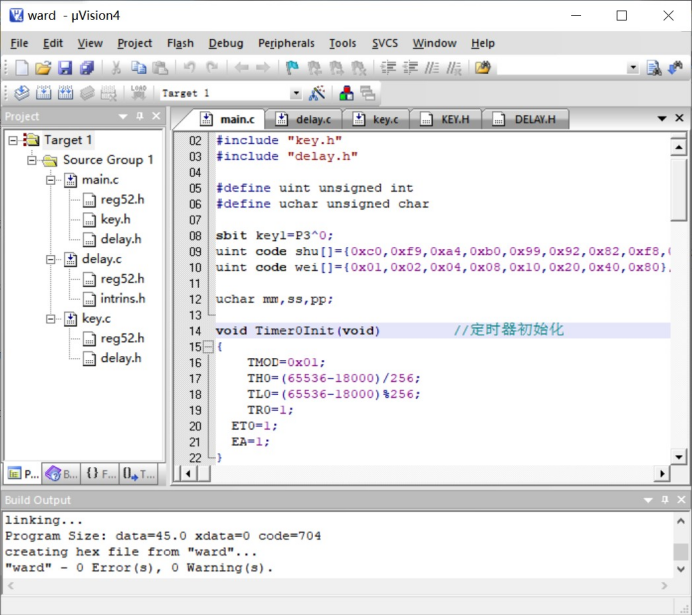Navigate forwards with the right arrow
Image resolution: width=692 pixels, height=615 pixels.
(263, 68)
